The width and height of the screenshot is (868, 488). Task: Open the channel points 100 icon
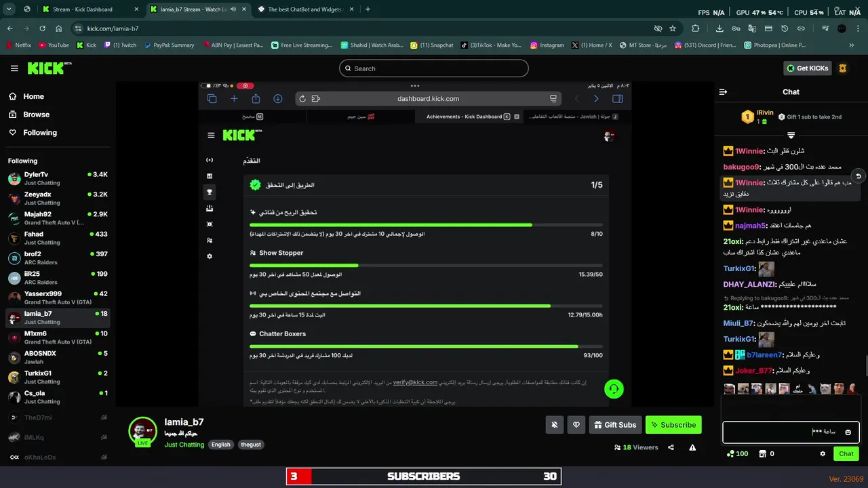[x=737, y=453]
